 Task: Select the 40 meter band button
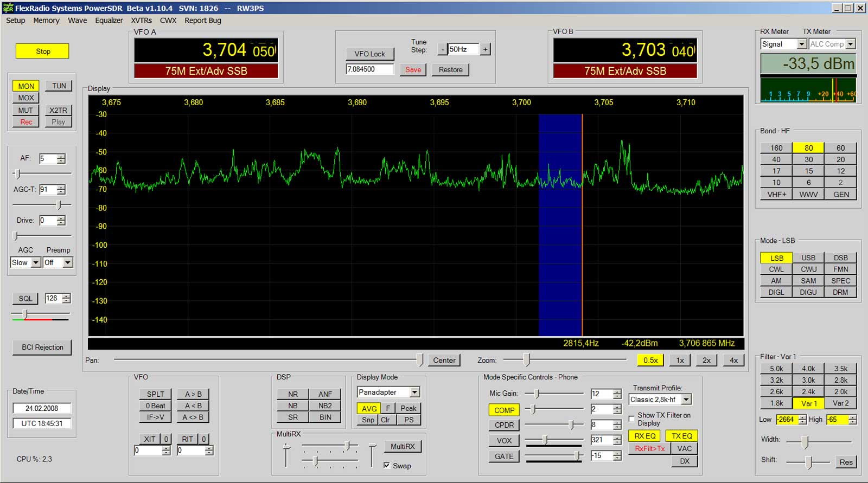coord(776,159)
